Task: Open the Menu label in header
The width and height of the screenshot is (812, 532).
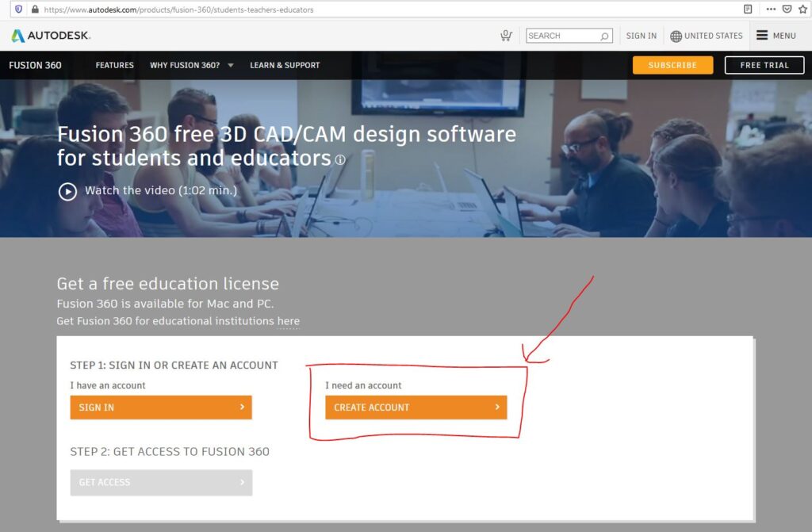Action: point(784,36)
